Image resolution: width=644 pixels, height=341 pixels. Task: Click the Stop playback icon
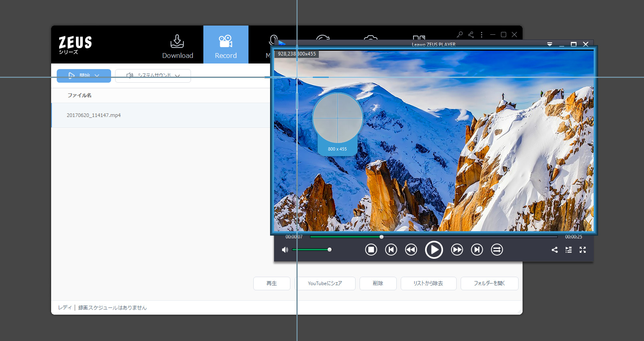tap(371, 250)
